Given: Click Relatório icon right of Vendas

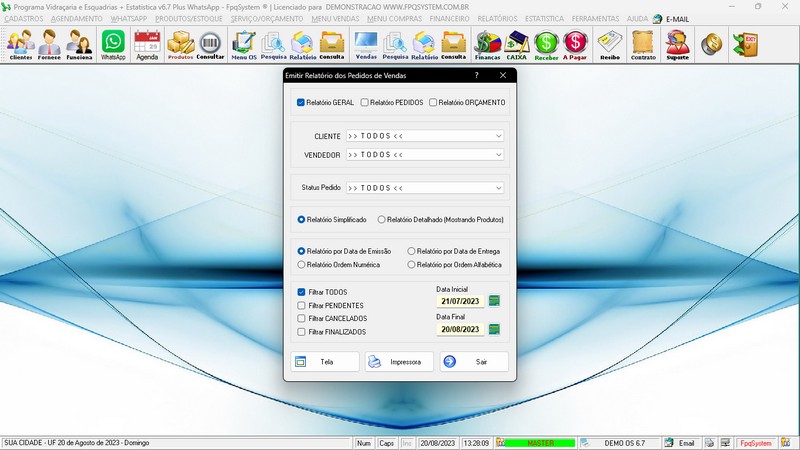Looking at the screenshot, I should [424, 45].
